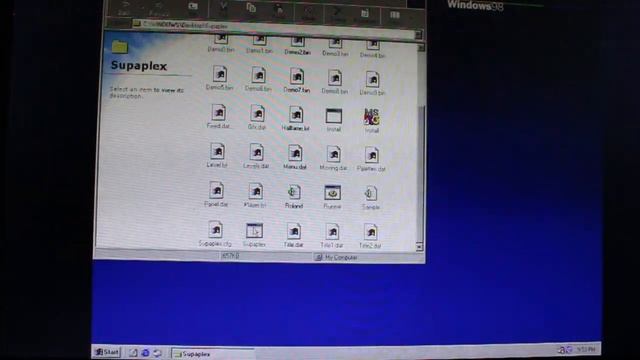Viewport: 640px width, 360px height.
Task: Select the Level.lst file icon
Action: tap(218, 151)
